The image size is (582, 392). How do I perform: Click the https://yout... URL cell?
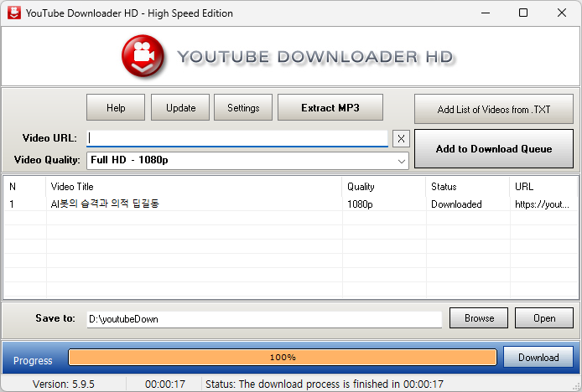pos(542,204)
